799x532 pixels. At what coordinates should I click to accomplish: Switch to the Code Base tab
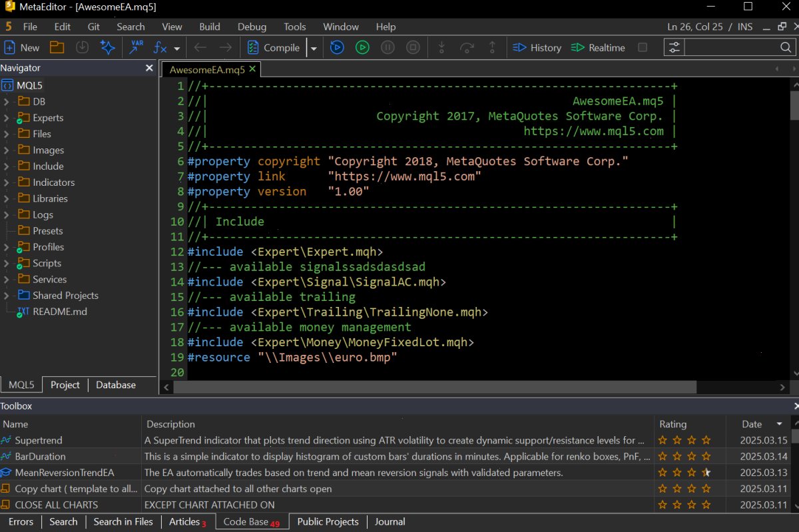tap(252, 522)
